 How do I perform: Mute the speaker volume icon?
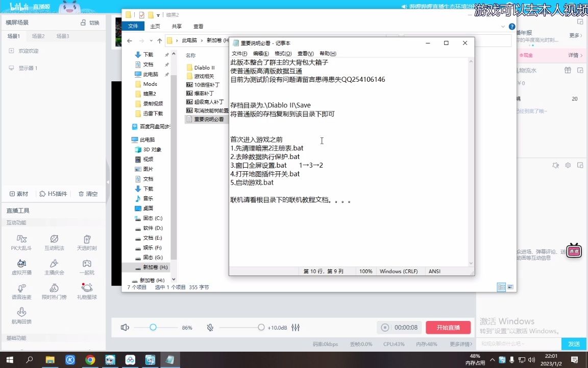point(125,328)
